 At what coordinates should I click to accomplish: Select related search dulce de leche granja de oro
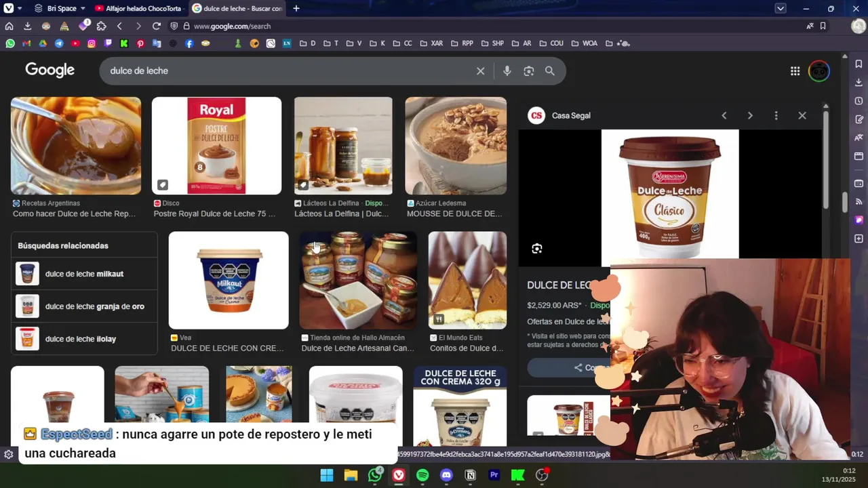(85, 306)
